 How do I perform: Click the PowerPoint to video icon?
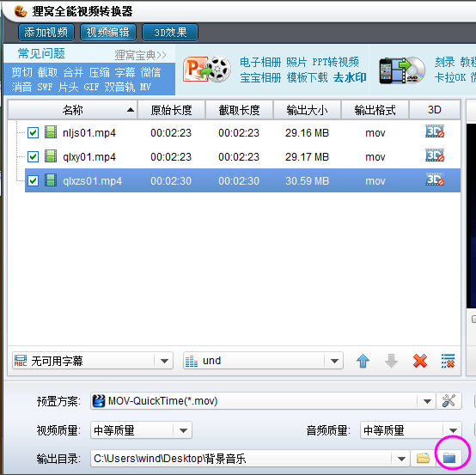click(207, 70)
